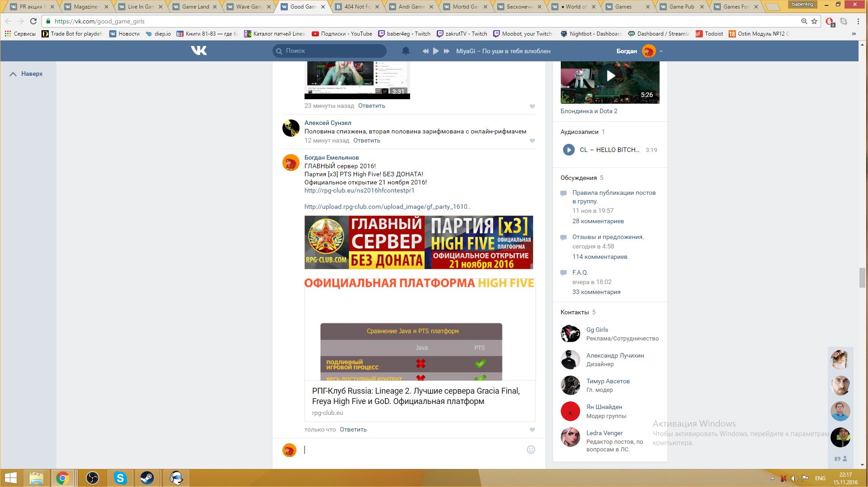Click the VK logo home icon
This screenshot has width=868, height=487.
click(199, 51)
